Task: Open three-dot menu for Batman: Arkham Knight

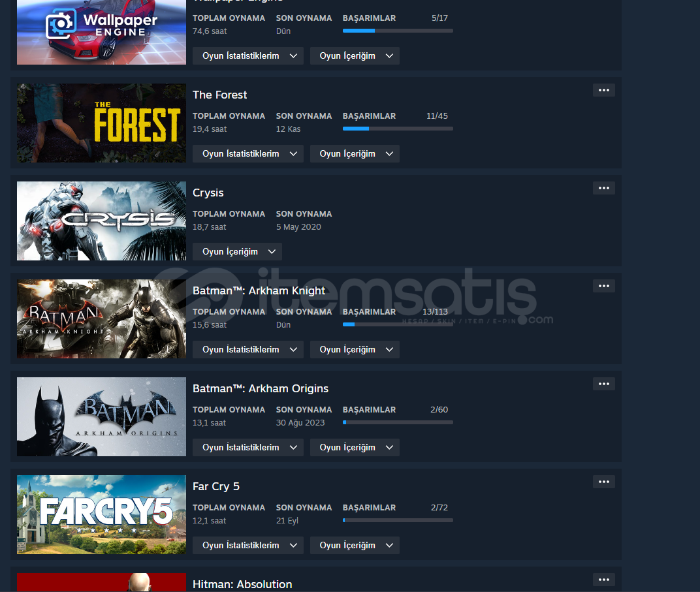Action: tap(603, 286)
